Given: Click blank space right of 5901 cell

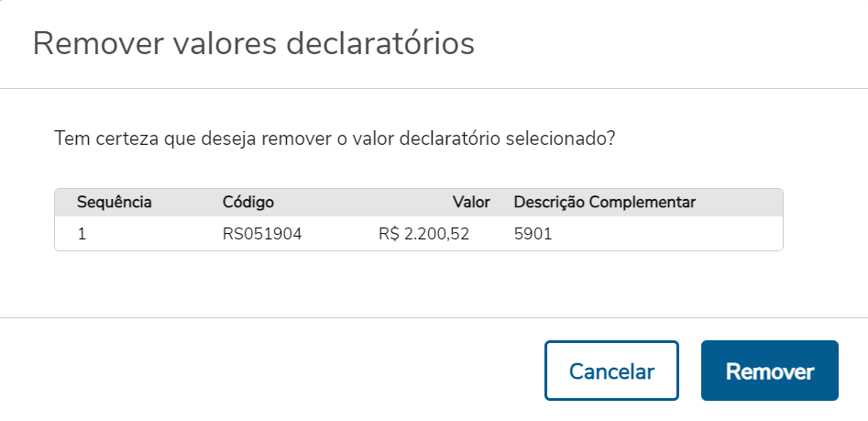Looking at the screenshot, I should point(678,234).
